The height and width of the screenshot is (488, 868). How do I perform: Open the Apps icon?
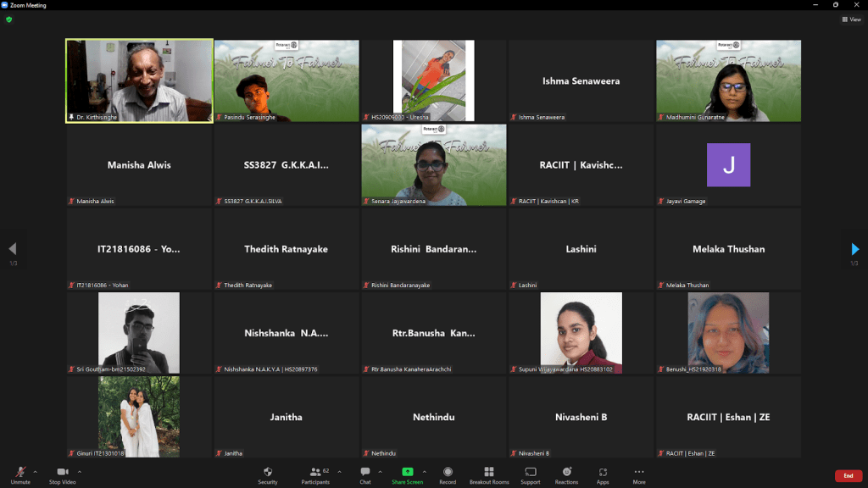coord(603,474)
